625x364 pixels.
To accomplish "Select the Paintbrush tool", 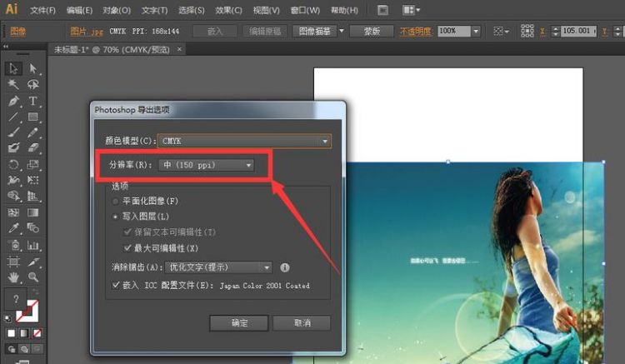I will tap(13, 132).
